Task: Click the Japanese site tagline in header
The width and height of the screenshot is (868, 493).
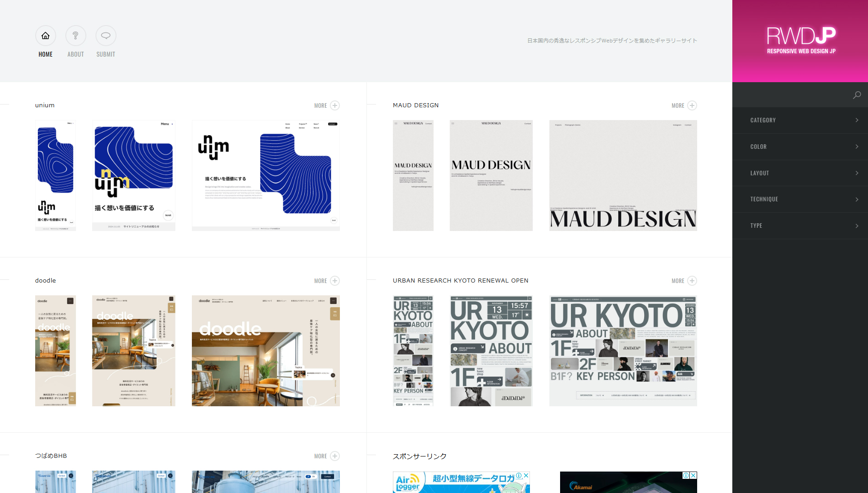Action: pos(612,41)
